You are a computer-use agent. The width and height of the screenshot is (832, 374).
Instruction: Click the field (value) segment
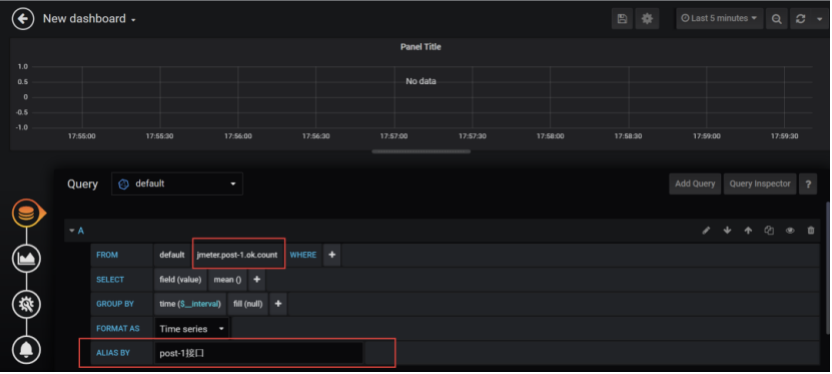(180, 280)
